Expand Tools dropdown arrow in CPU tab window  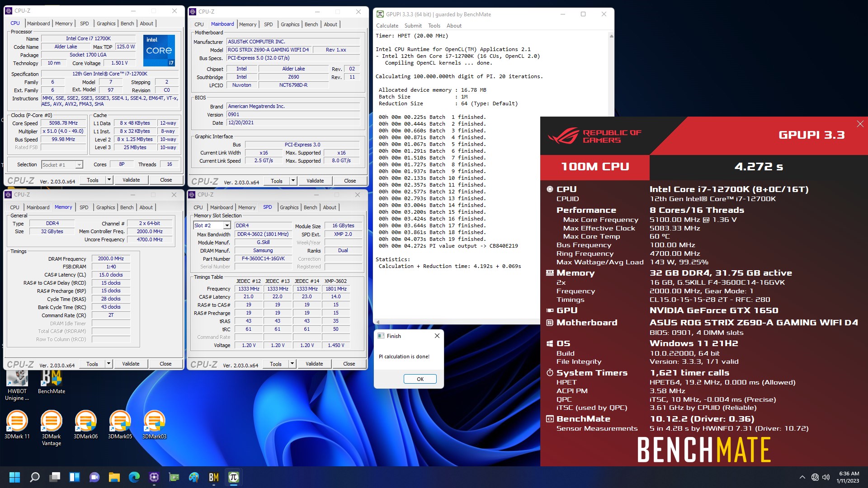tap(109, 180)
